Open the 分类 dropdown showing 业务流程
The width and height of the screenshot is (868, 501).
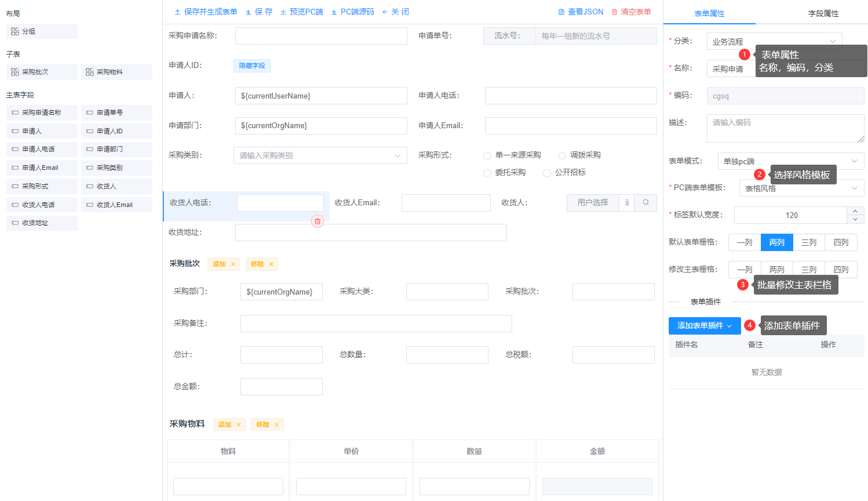[774, 41]
